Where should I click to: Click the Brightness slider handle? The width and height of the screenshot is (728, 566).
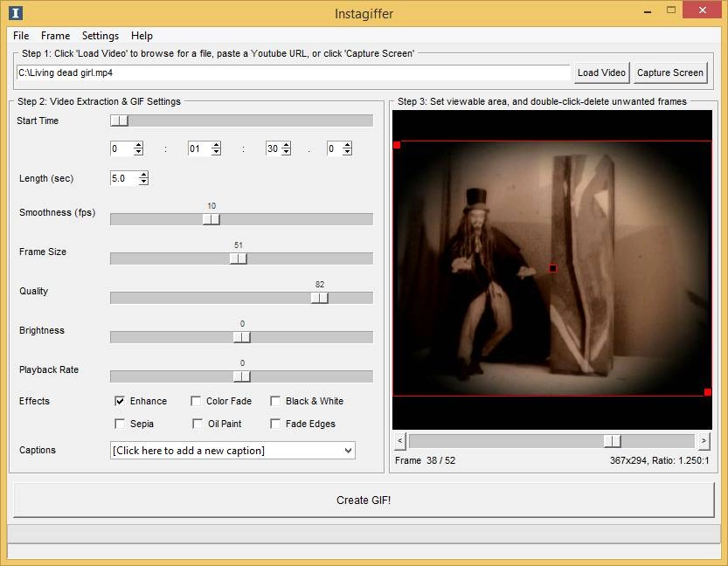coord(241,337)
